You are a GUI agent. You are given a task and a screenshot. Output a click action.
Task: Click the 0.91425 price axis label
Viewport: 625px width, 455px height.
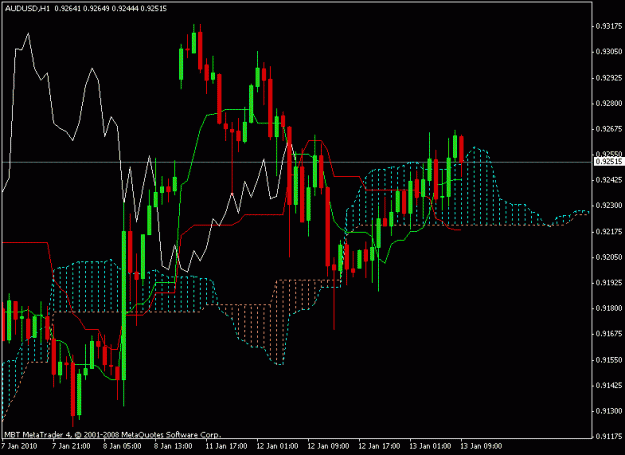pyautogui.click(x=609, y=385)
